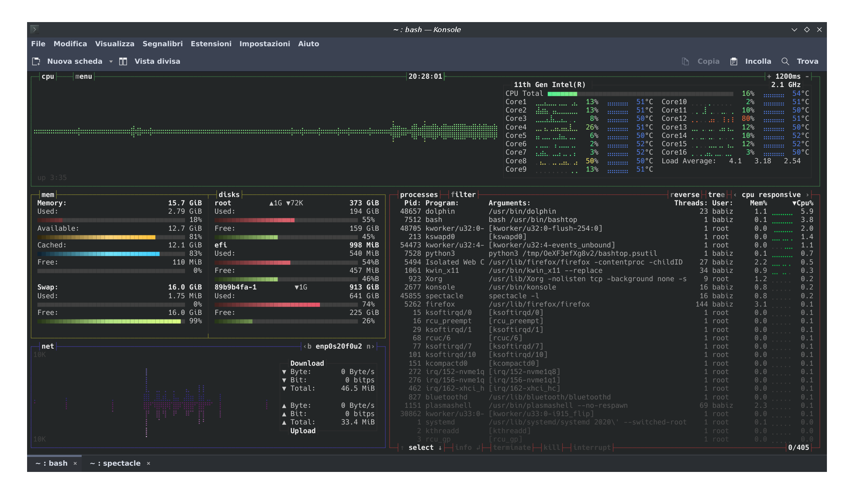Close the spectacle tab with its x

148,463
